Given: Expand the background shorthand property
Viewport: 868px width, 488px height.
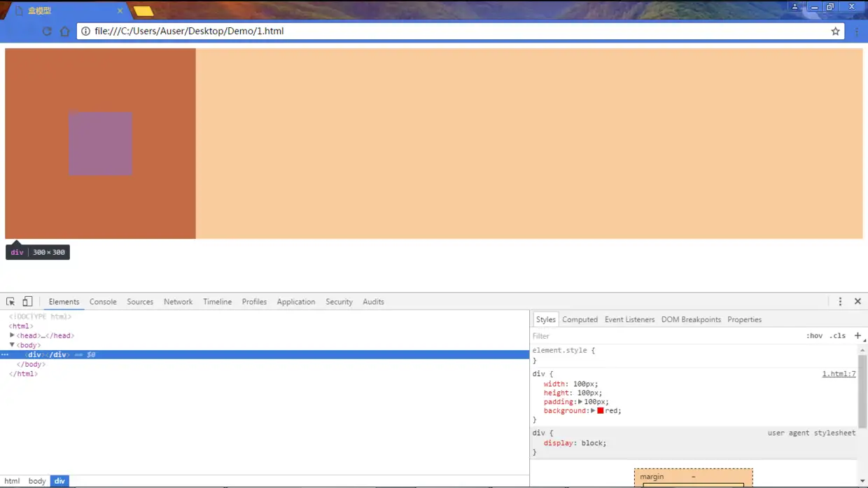Looking at the screenshot, I should (593, 411).
